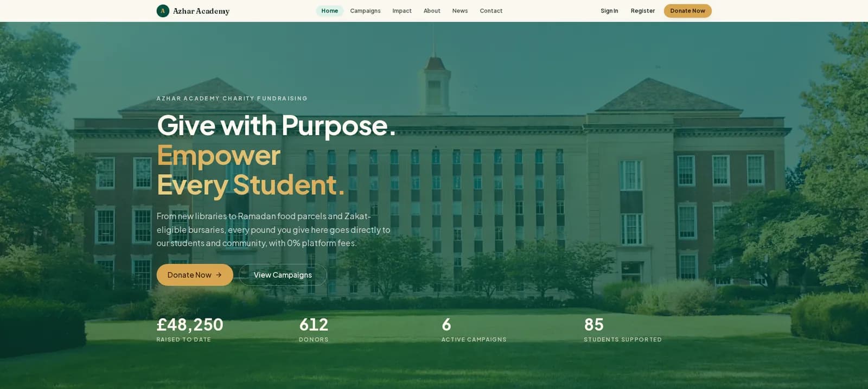Click the 'DONORS' label
Screen dimensions: 868x389
click(x=314, y=340)
